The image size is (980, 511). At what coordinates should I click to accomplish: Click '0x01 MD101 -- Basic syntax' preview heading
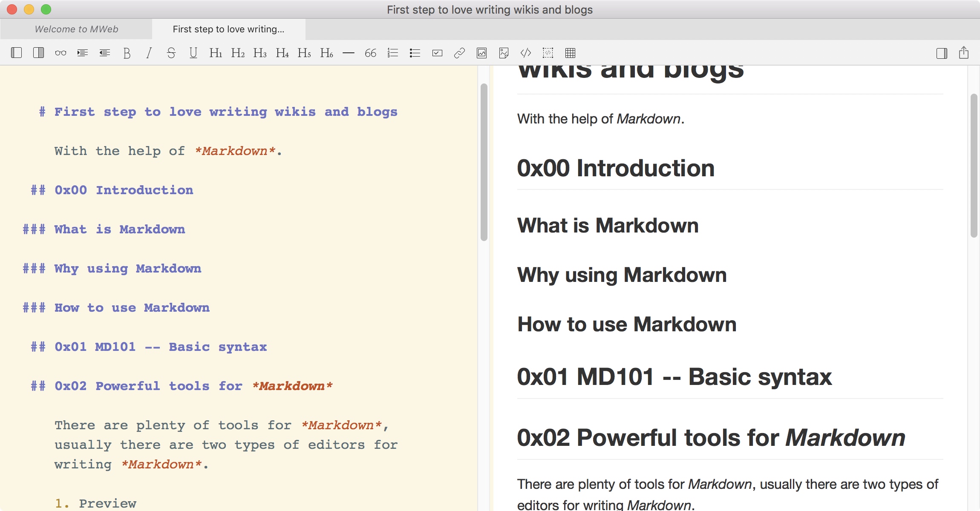(x=674, y=377)
